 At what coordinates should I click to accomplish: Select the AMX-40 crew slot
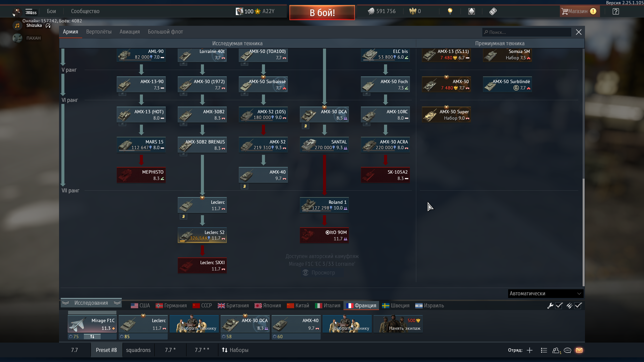click(x=296, y=324)
